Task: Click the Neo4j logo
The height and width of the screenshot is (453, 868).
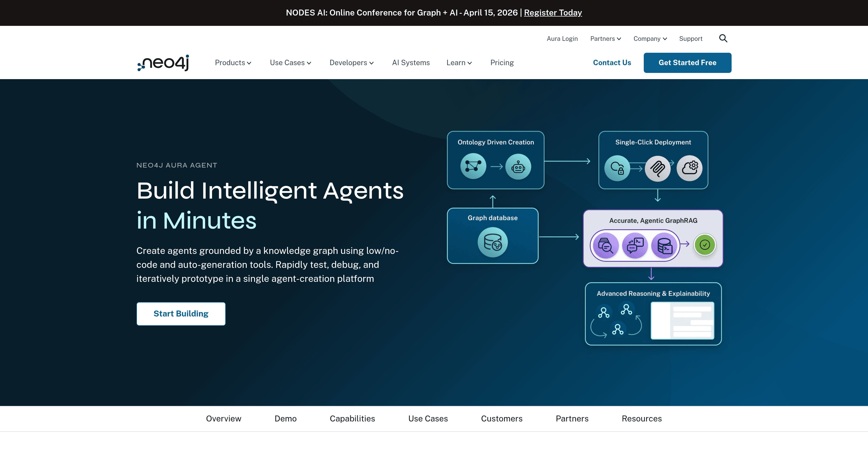Action: pyautogui.click(x=163, y=62)
